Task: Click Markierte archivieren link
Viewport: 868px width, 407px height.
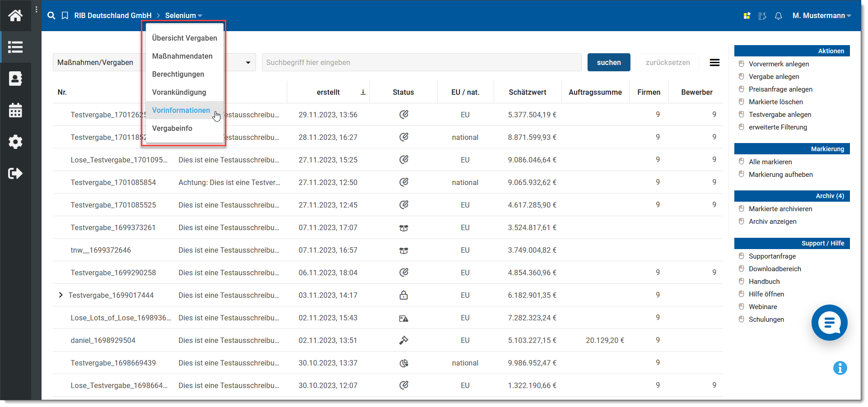Action: click(x=780, y=209)
